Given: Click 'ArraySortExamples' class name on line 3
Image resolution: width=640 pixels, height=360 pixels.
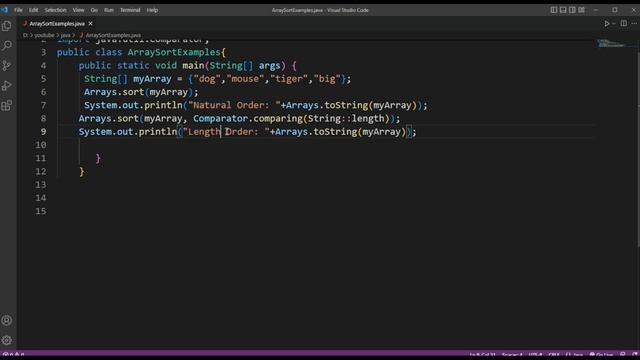Looking at the screenshot, I should 174,52.
